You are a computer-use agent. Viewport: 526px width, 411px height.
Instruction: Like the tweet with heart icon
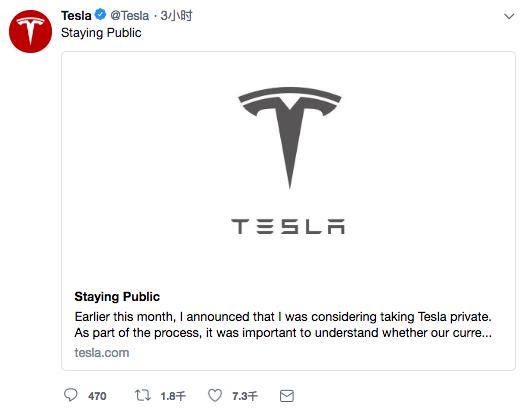pos(215,395)
